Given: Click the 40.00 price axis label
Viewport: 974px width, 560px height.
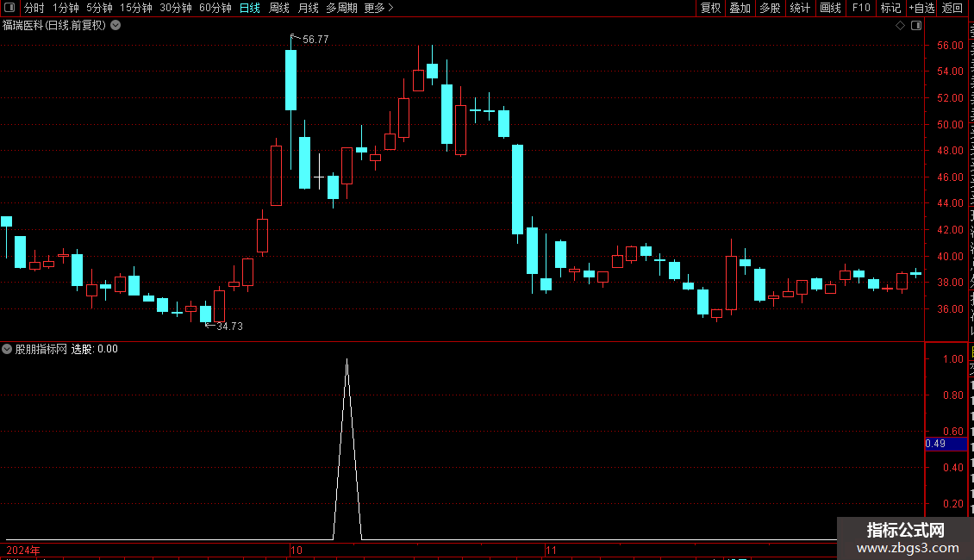Looking at the screenshot, I should click(950, 256).
